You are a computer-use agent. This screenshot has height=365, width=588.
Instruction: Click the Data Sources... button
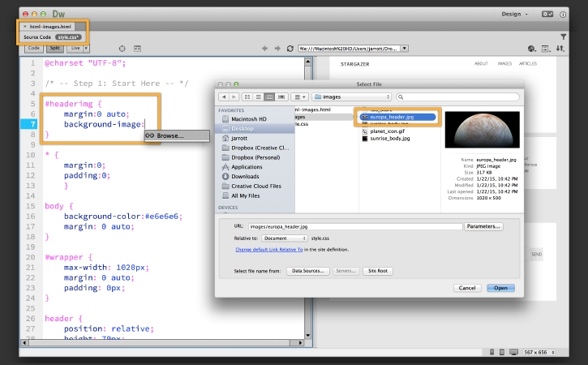(308, 271)
